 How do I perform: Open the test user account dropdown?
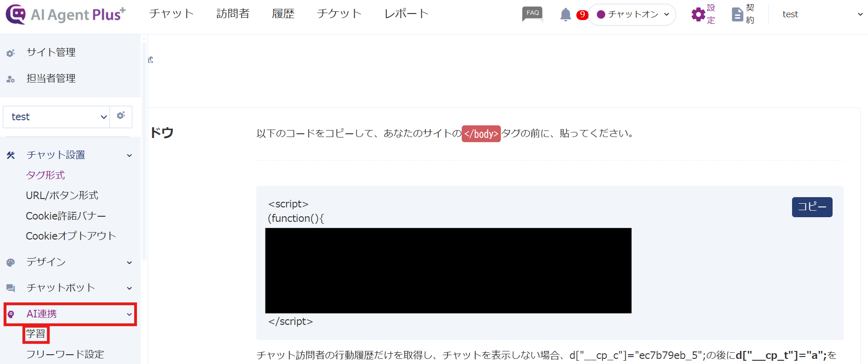(821, 14)
